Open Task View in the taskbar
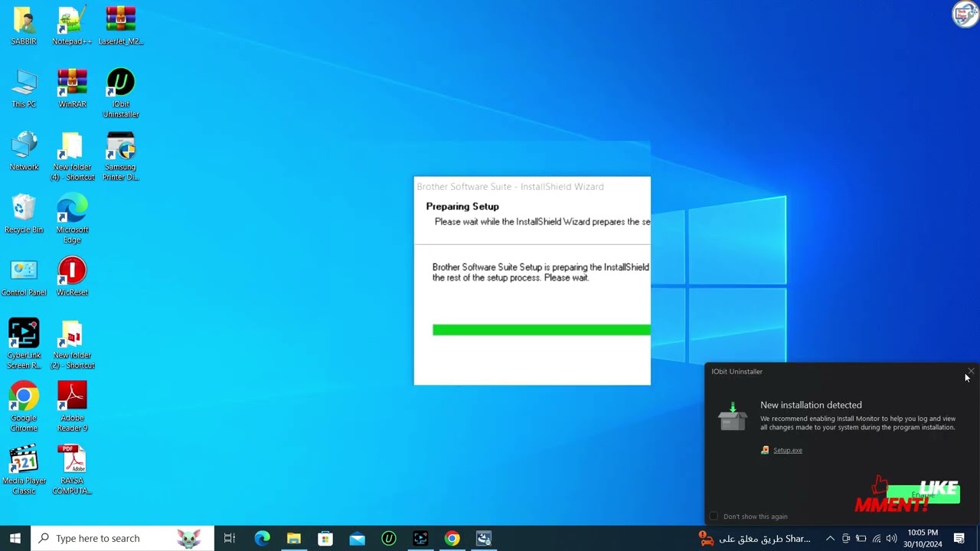The width and height of the screenshot is (980, 551). [229, 539]
